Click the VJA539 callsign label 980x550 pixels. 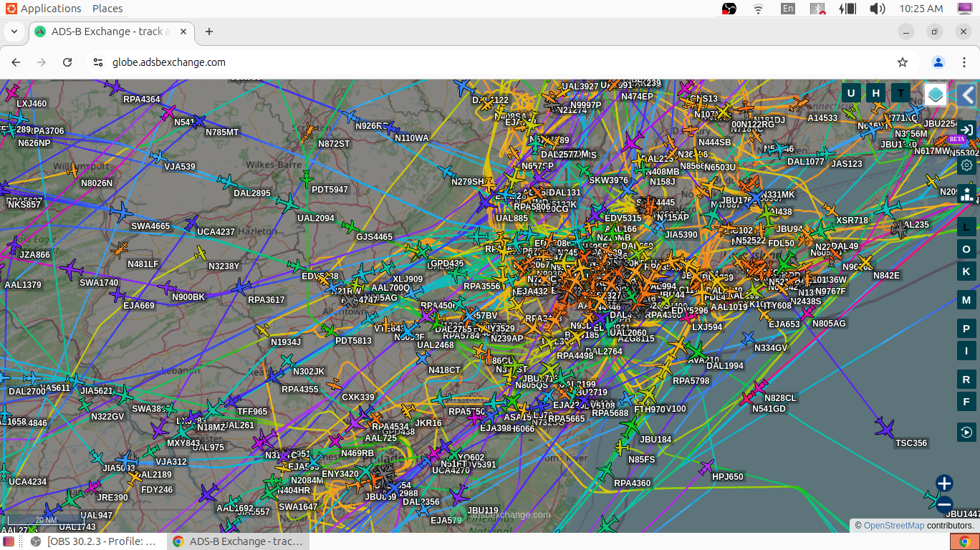tap(180, 167)
